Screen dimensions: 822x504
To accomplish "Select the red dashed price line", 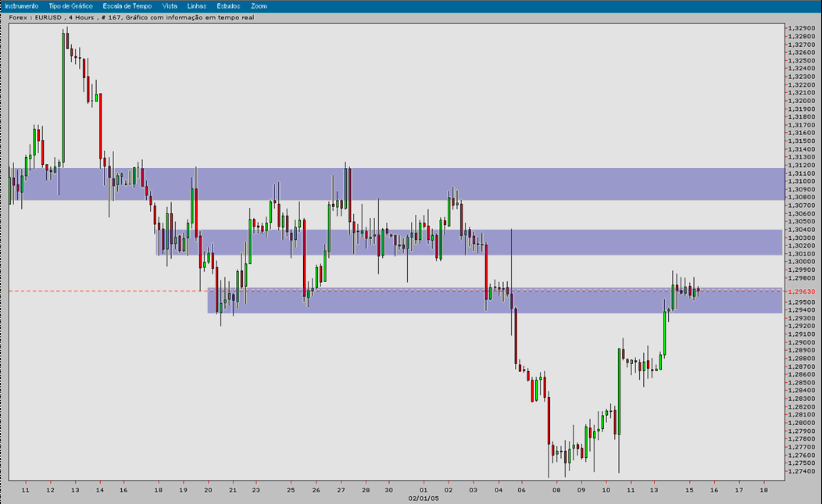I will pos(117,289).
